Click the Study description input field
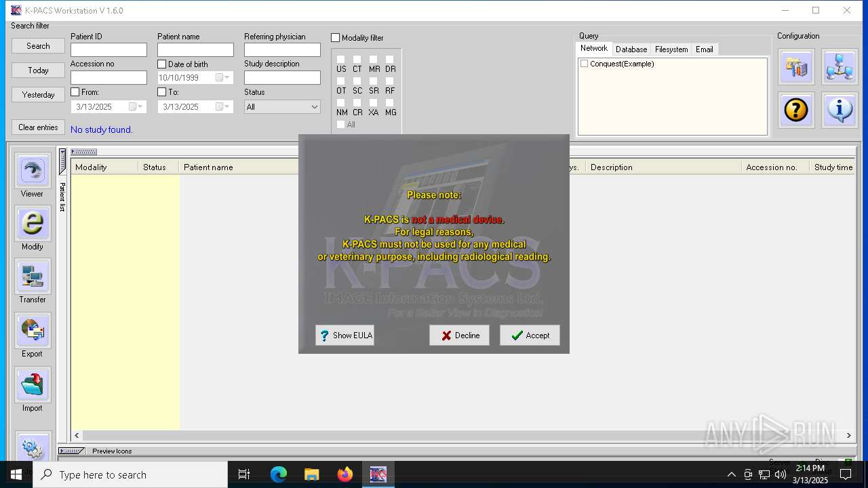Image resolution: width=868 pixels, height=488 pixels. [x=282, y=78]
